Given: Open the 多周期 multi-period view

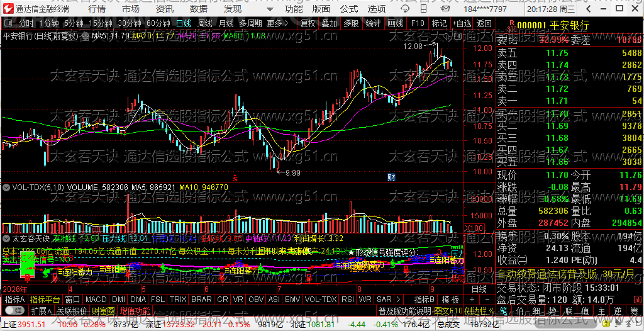Looking at the screenshot, I should [x=250, y=23].
